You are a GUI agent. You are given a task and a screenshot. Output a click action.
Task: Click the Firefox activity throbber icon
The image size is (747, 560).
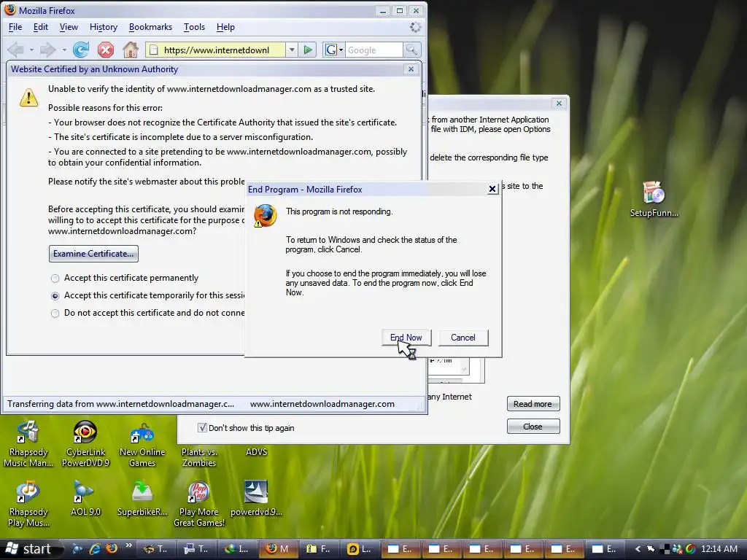[415, 27]
